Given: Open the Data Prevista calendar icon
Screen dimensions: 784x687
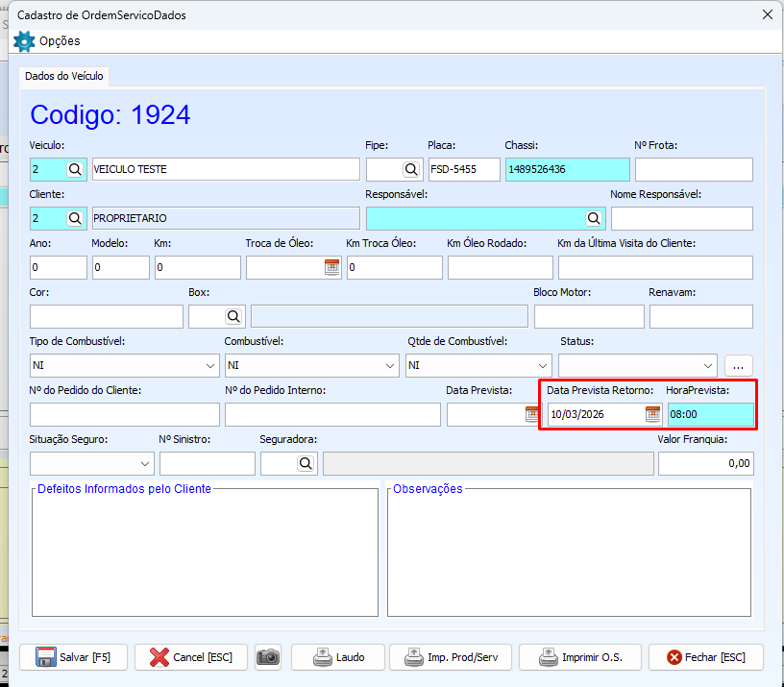Looking at the screenshot, I should click(x=531, y=414).
